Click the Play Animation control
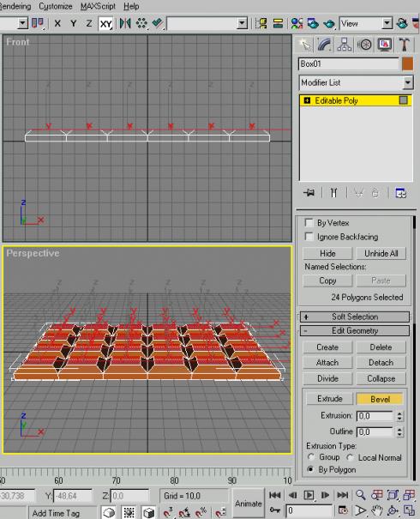Screen dimensions: 420x519 (x=309, y=495)
